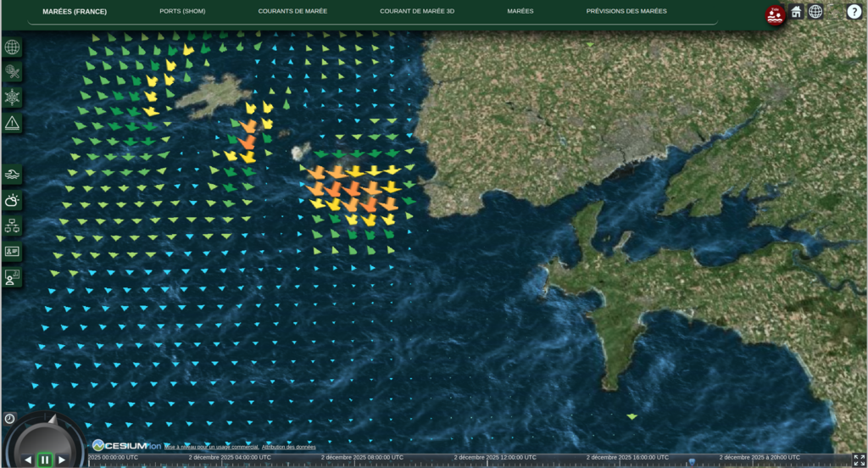
Task: Click the globe icon in left sidebar
Action: click(12, 47)
